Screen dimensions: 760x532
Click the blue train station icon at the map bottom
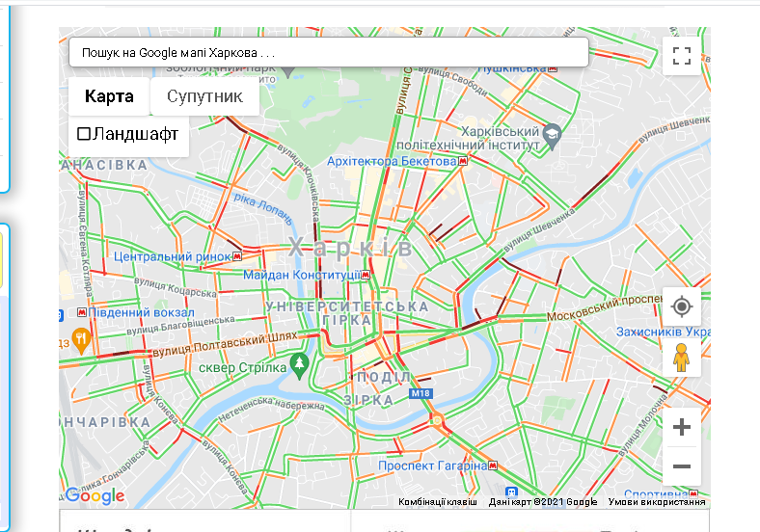pos(511,492)
